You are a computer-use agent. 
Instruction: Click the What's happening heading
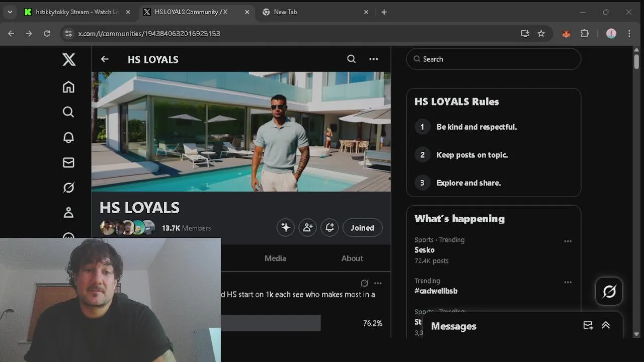pyautogui.click(x=459, y=219)
